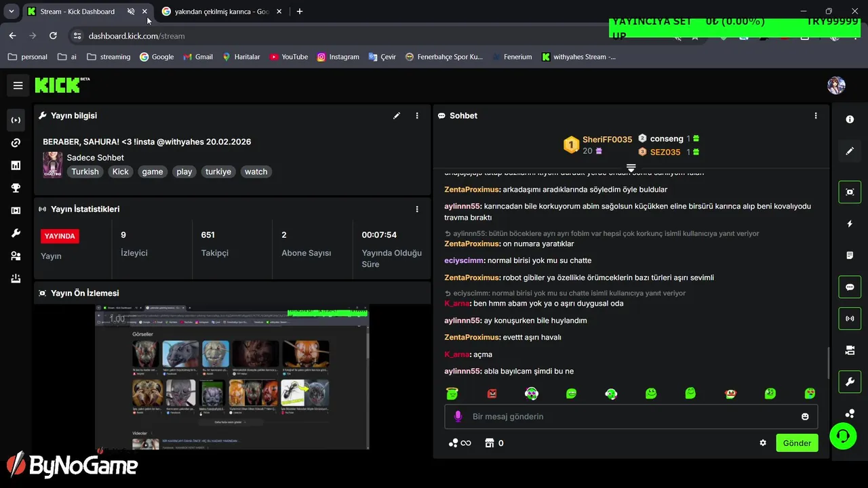Edit stream info with the pencil icon
The image size is (868, 488).
397,116
